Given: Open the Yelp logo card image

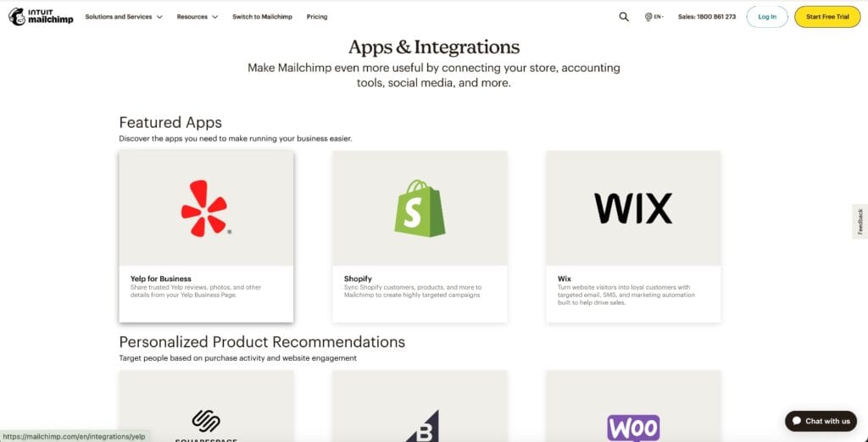Looking at the screenshot, I should (x=206, y=208).
